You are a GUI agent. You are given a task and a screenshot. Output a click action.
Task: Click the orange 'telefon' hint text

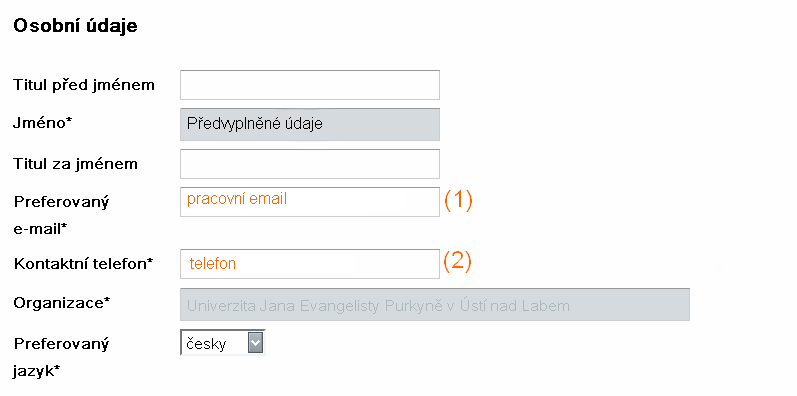point(212,264)
